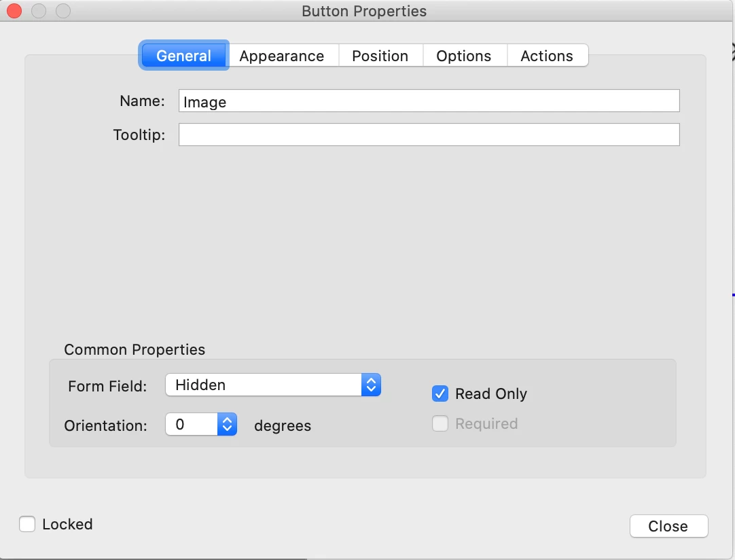This screenshot has width=735, height=560.
Task: Click the red window close button
Action: tap(14, 11)
